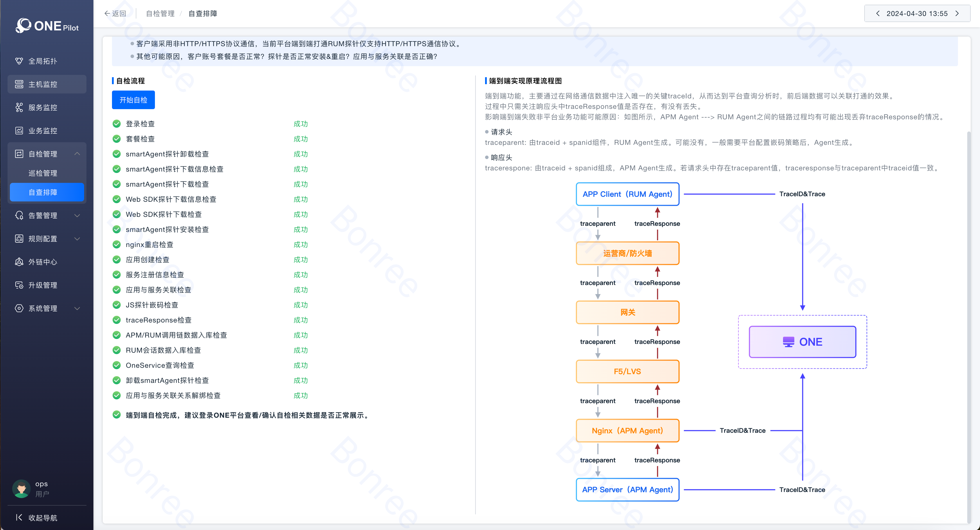Click the 全局拓扑 topology icon in sidebar

click(19, 61)
